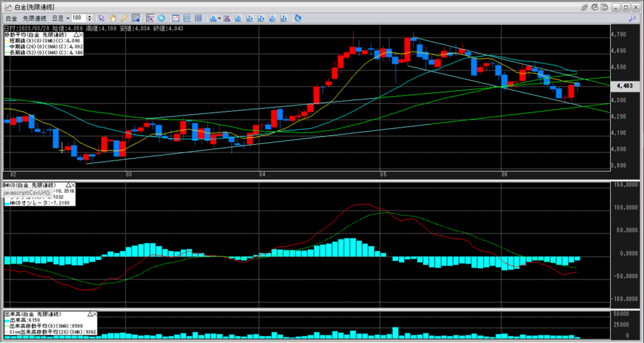Viewport: 644px width, 343px height.
Task: Activate the hand pan tool
Action: coord(113,18)
